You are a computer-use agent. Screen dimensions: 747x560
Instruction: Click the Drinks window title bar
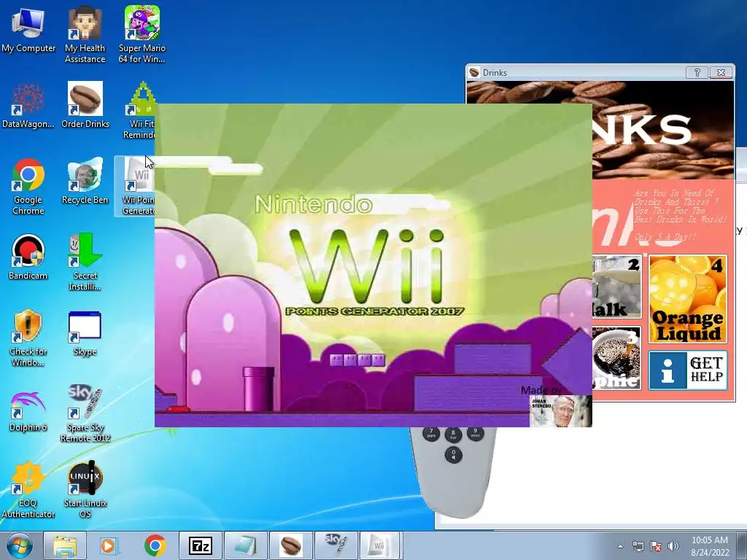pyautogui.click(x=576, y=72)
